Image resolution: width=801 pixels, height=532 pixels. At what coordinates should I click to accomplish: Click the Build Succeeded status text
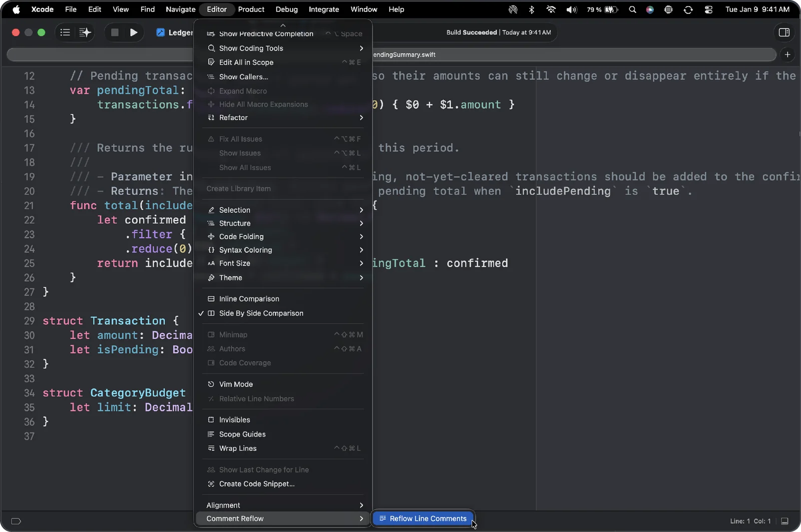(x=472, y=33)
